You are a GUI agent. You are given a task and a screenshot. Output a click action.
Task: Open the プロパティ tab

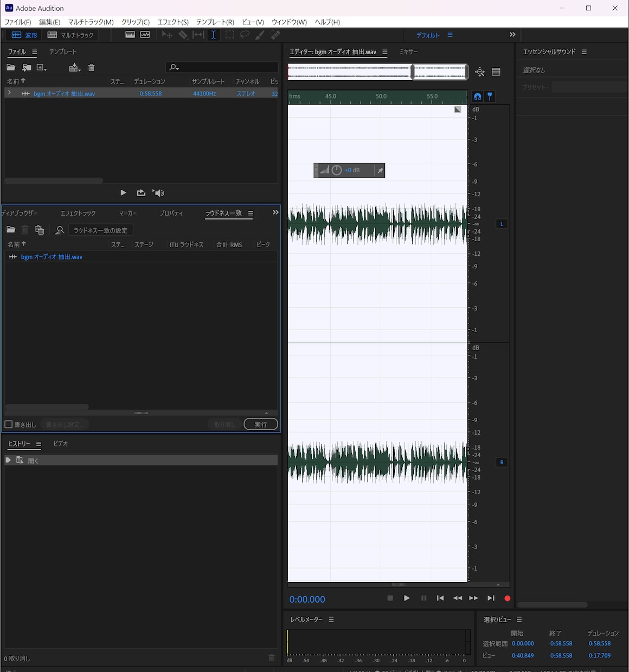coord(171,213)
